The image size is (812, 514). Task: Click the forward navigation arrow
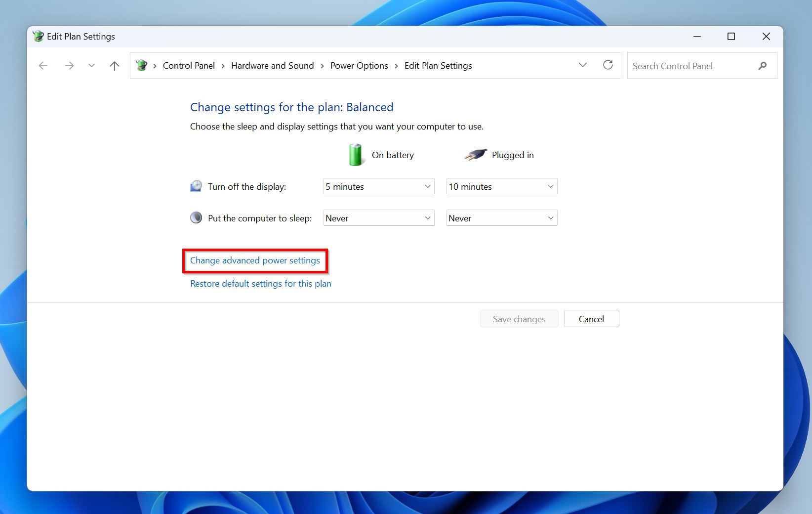(69, 66)
